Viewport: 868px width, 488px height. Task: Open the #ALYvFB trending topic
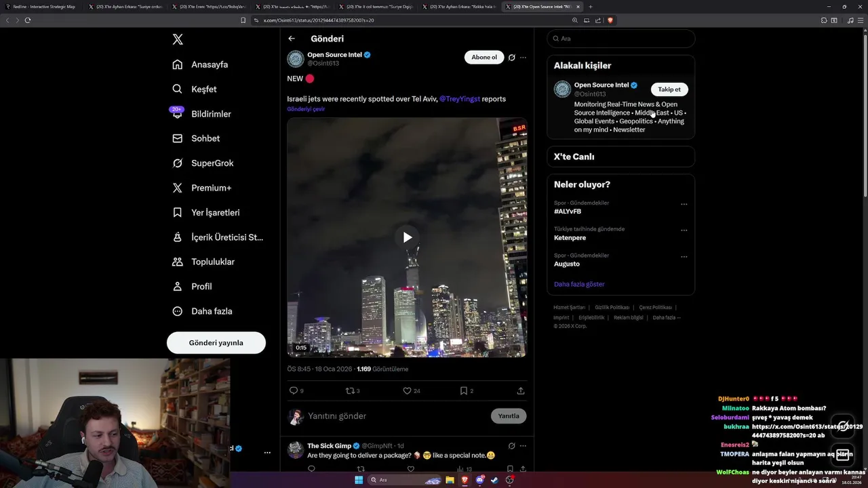(x=568, y=211)
